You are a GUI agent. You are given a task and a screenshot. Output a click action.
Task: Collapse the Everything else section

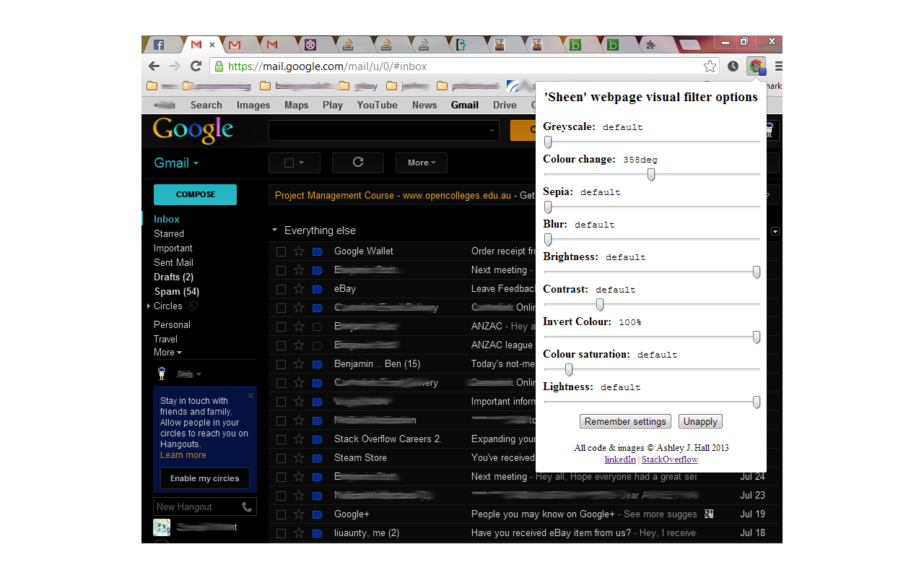click(274, 230)
